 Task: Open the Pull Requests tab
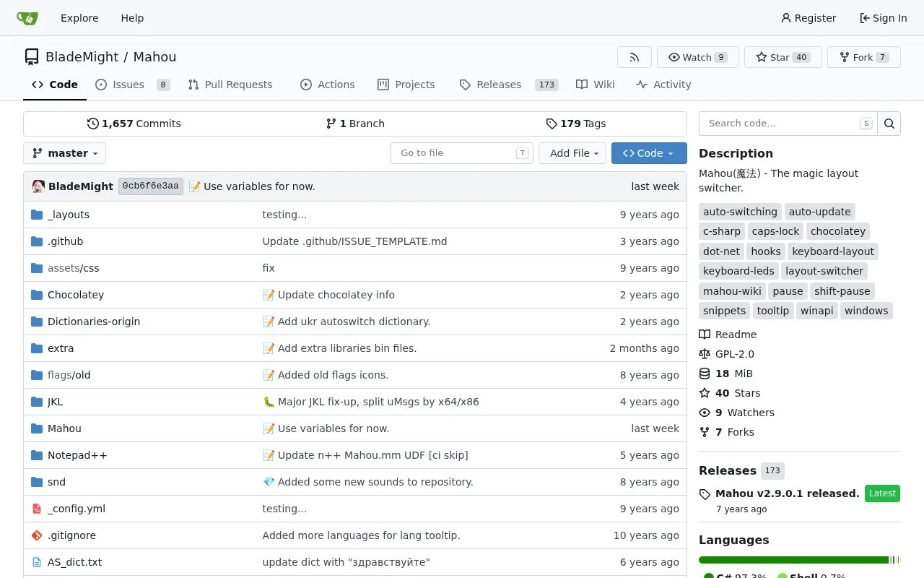[x=230, y=85]
